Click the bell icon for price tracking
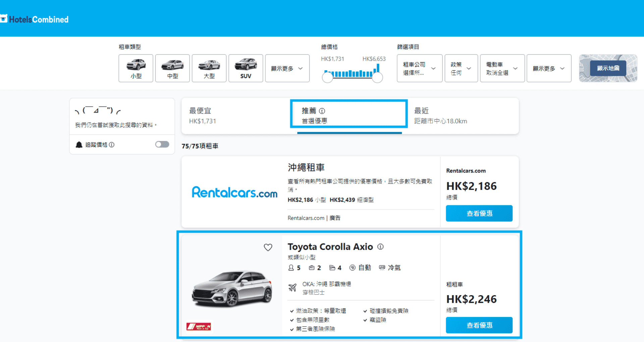 pyautogui.click(x=79, y=145)
